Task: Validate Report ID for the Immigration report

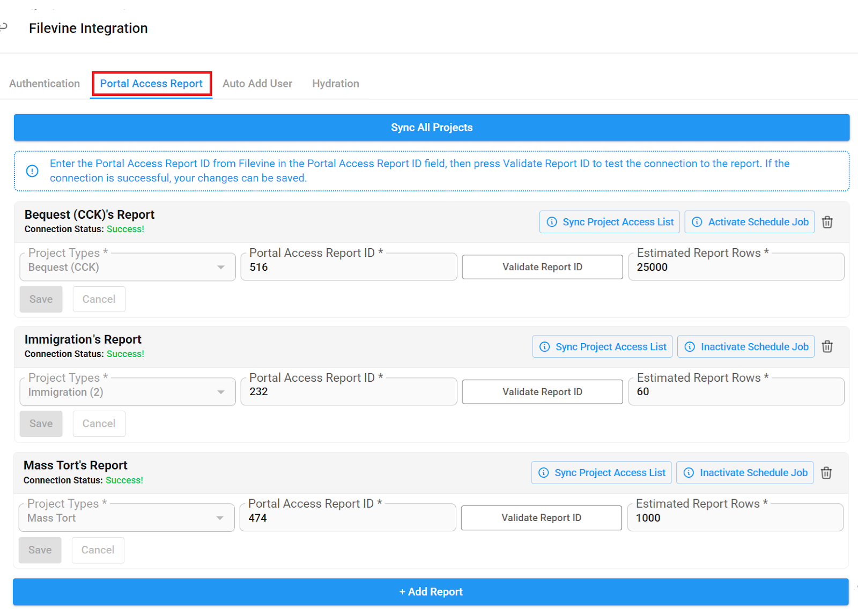Action: 542,392
